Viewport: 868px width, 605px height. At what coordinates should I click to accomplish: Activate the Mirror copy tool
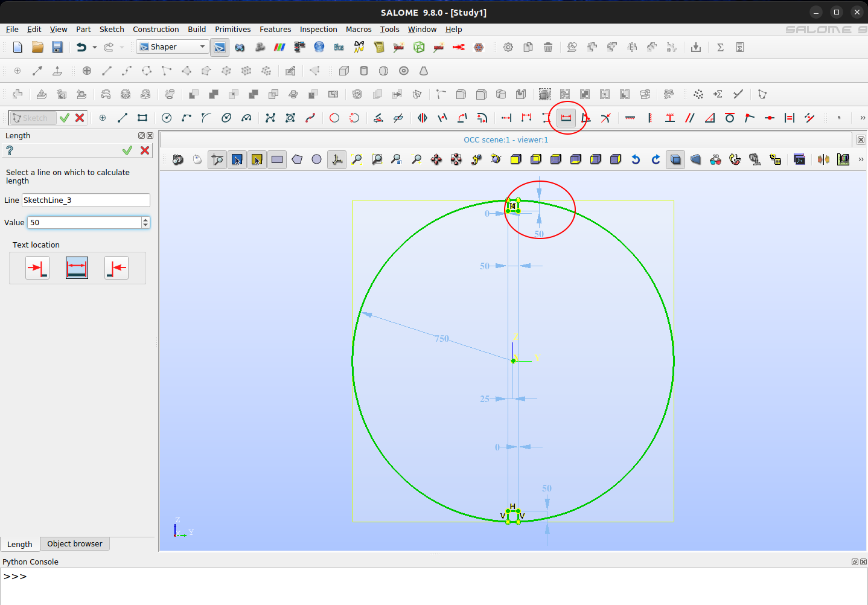tap(423, 118)
